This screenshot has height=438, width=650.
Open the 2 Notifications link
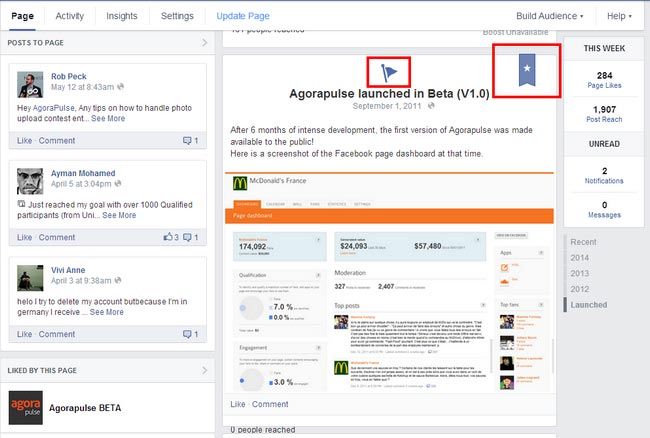pos(604,176)
